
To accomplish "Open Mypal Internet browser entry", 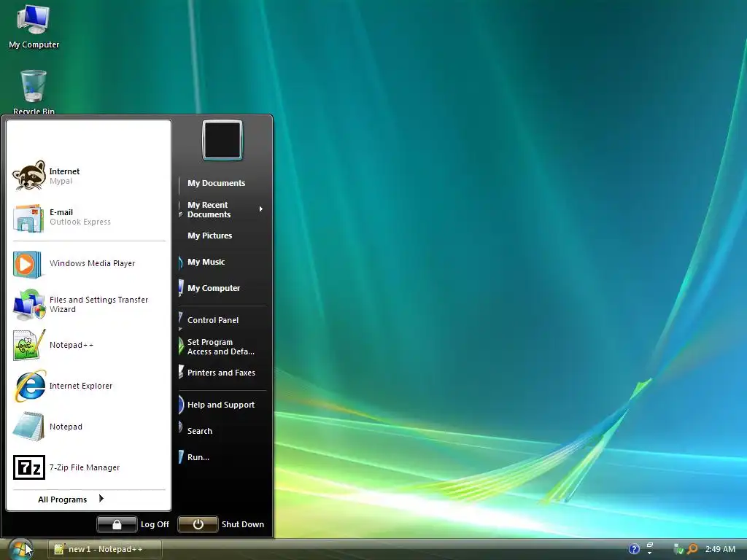I will point(88,176).
